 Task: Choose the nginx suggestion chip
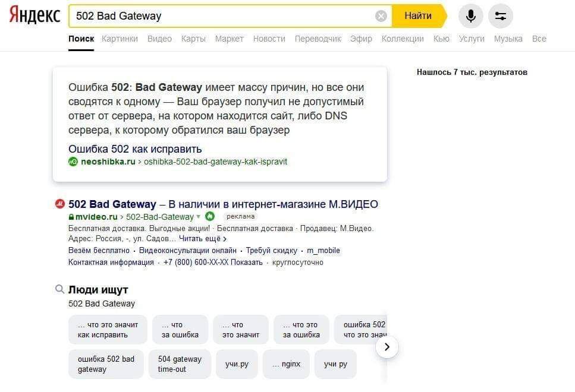(287, 364)
